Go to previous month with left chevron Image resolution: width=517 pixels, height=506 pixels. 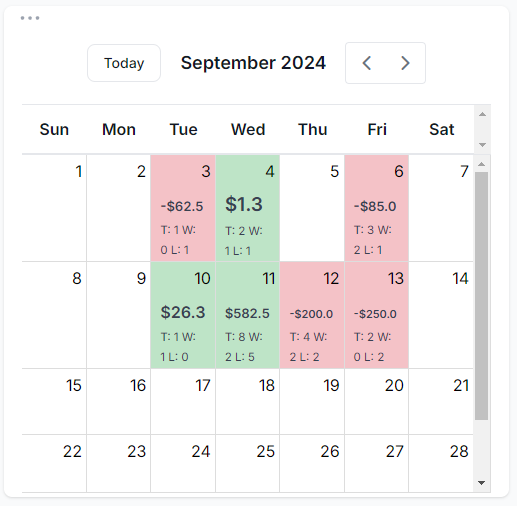[367, 63]
